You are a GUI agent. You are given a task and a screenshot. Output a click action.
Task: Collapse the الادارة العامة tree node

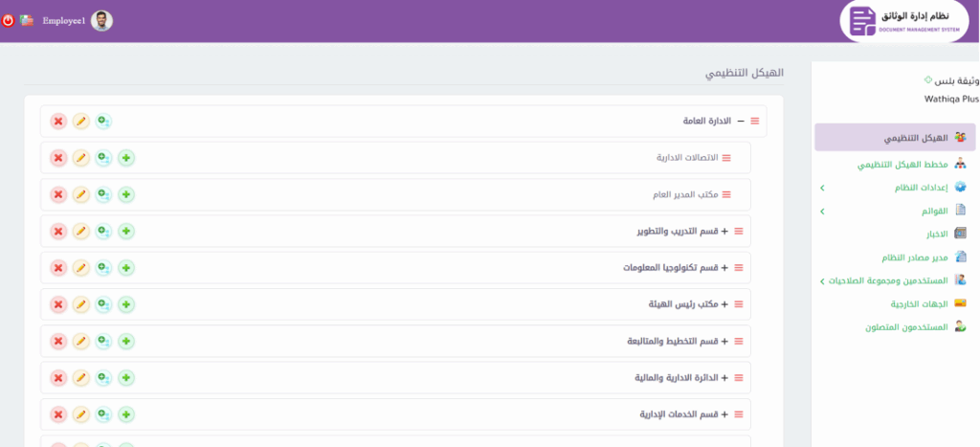pyautogui.click(x=741, y=122)
